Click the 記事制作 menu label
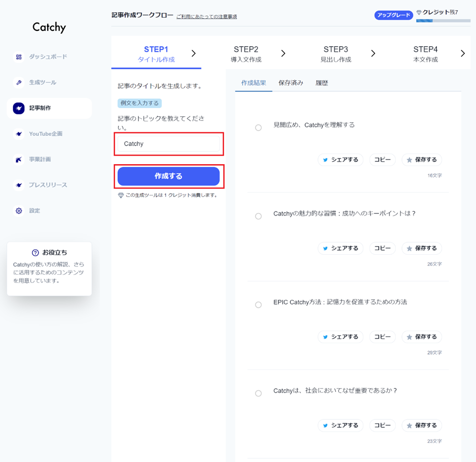This screenshot has height=462, width=476. [40, 108]
